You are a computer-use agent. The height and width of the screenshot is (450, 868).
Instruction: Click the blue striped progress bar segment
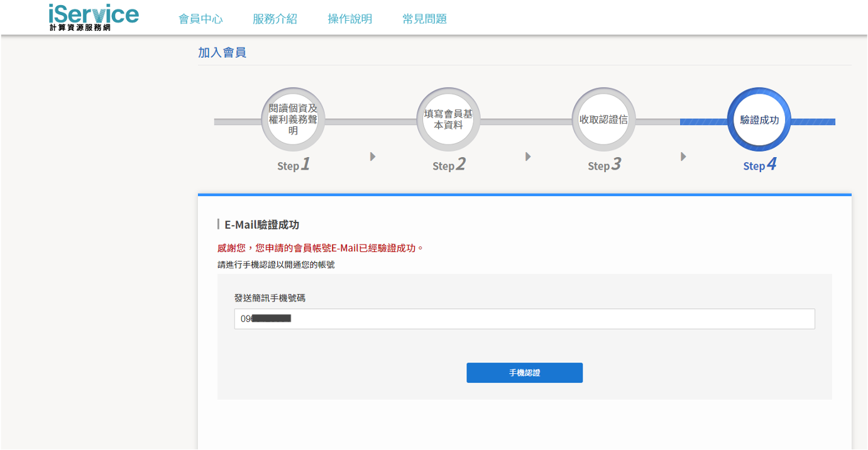coord(703,121)
